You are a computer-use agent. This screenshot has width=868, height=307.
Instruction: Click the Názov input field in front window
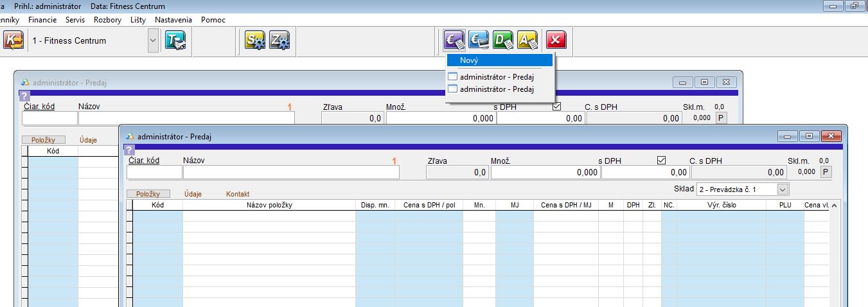290,172
